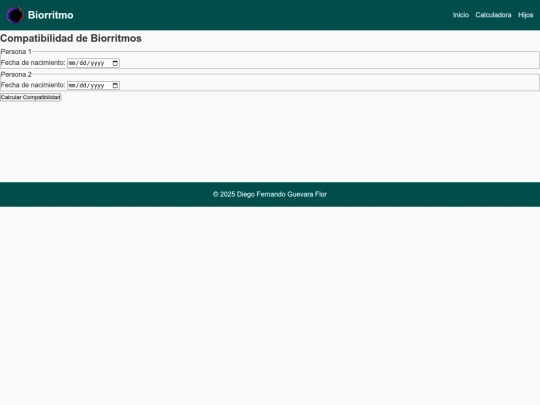Go to the Inicio page
540x405 pixels.
[x=461, y=15]
